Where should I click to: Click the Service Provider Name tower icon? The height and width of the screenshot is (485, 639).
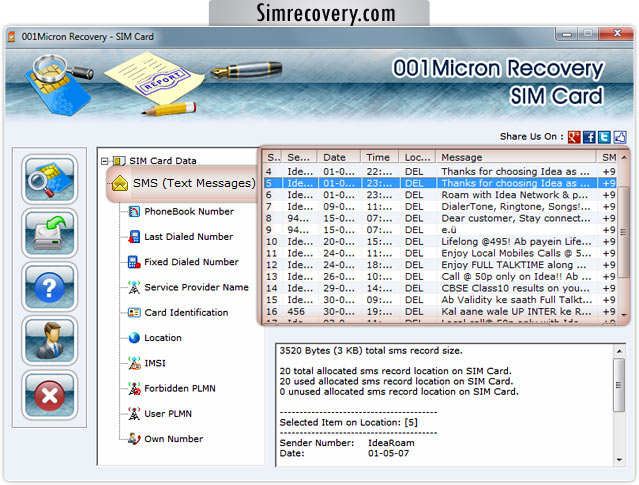click(x=134, y=287)
